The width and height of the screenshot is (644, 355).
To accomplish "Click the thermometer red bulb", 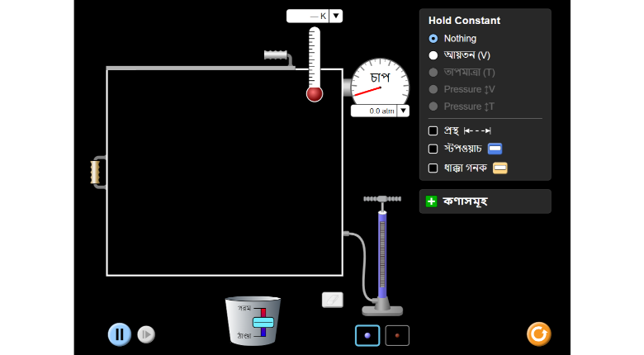I will (315, 93).
